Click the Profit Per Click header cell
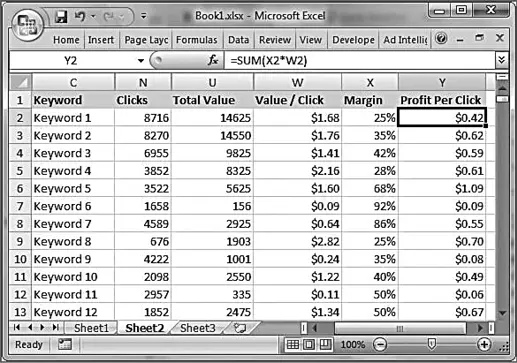Image resolution: width=517 pixels, height=363 pixels. [442, 100]
